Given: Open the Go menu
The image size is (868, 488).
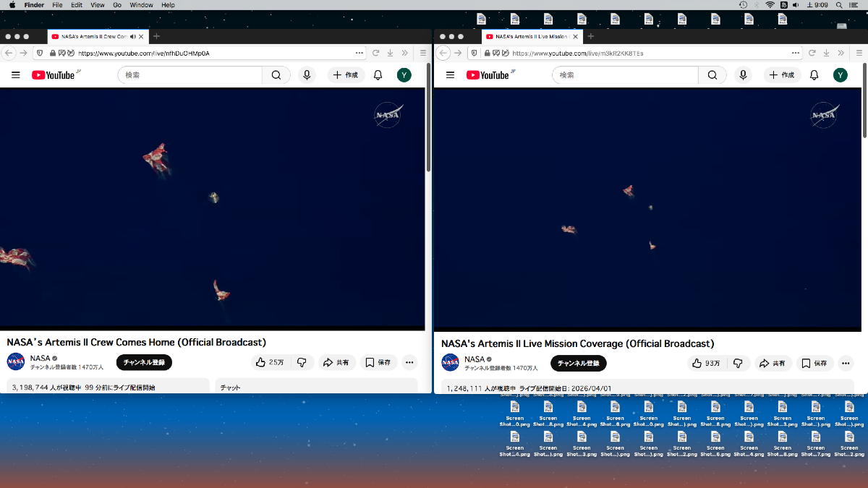Looking at the screenshot, I should coord(116,5).
